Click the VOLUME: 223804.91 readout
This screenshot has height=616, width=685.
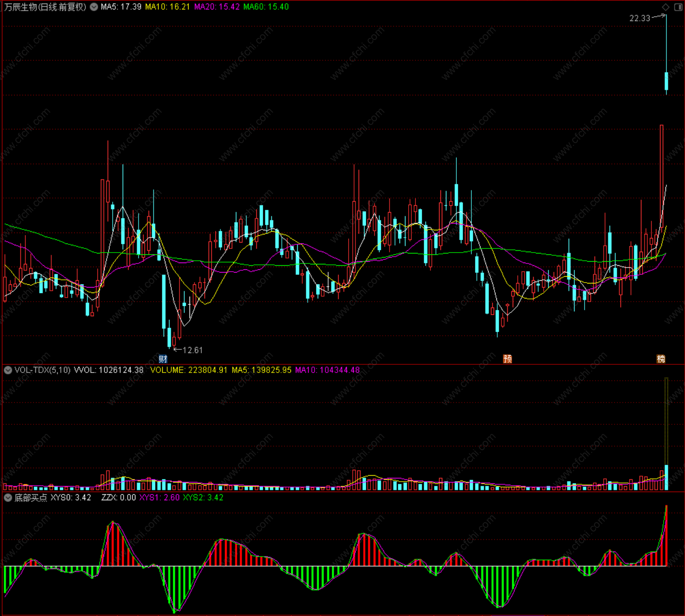point(189,370)
